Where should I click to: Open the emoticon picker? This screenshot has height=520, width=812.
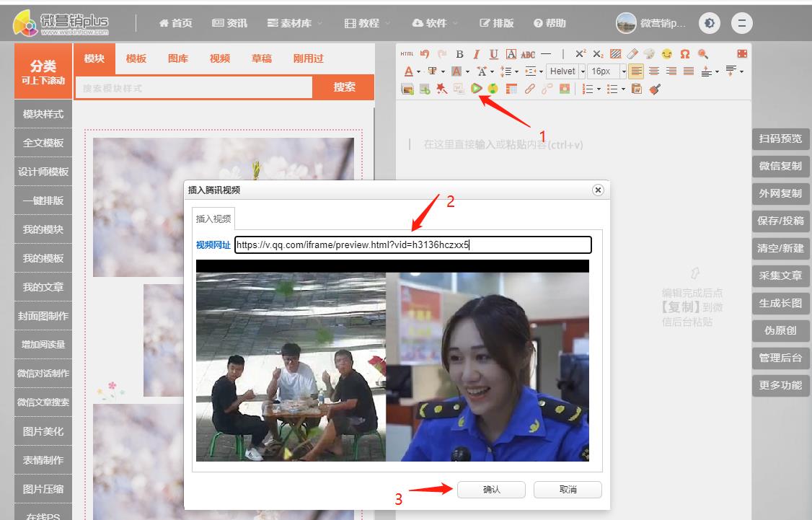pos(667,54)
